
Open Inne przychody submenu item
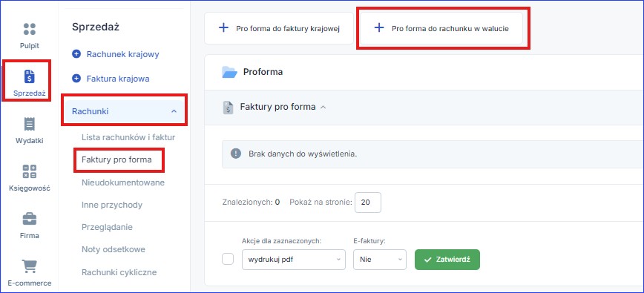[x=112, y=205]
